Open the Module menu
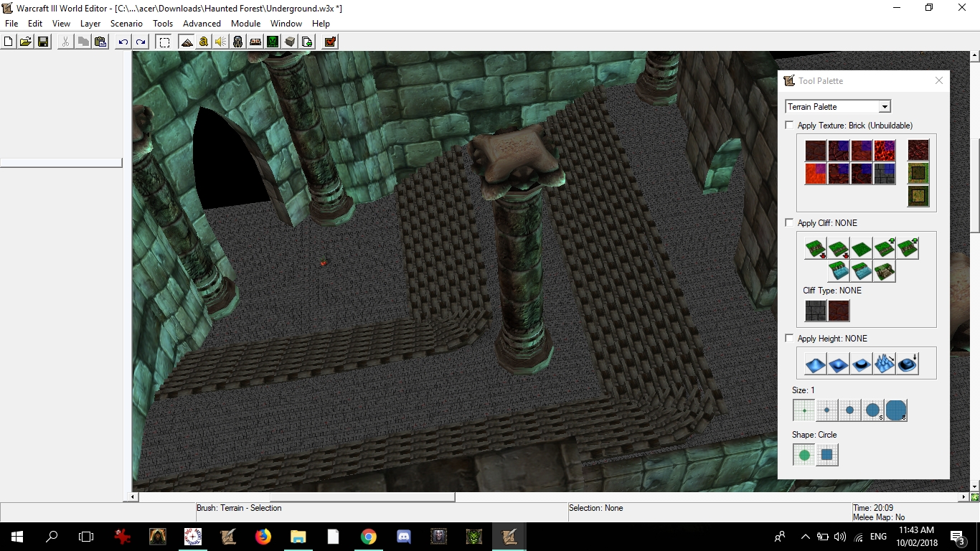The height and width of the screenshot is (551, 980). (245, 24)
